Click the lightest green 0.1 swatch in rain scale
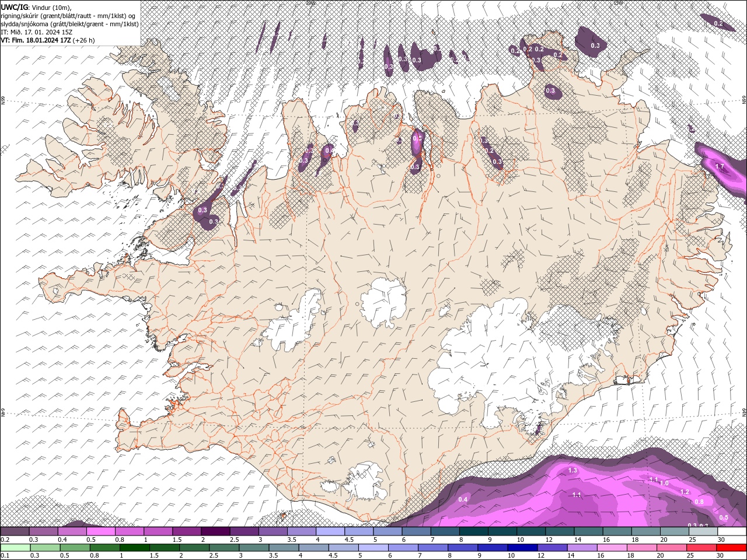 click(15, 547)
